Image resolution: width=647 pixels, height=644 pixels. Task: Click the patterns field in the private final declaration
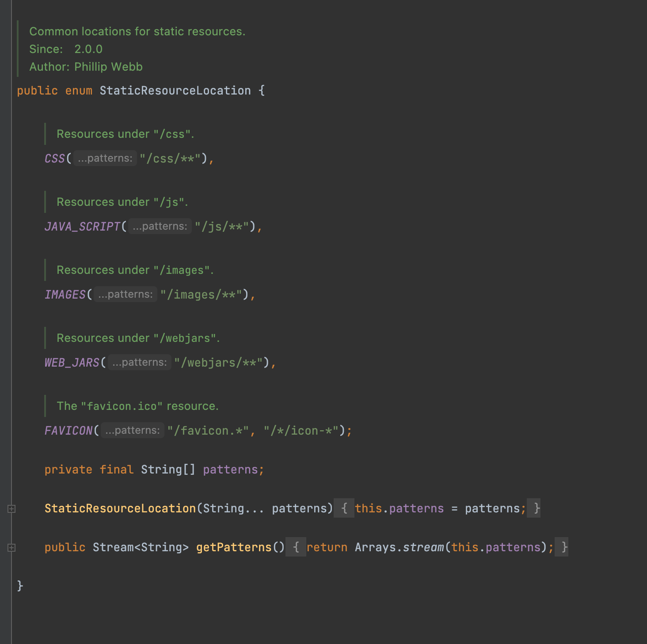click(230, 470)
